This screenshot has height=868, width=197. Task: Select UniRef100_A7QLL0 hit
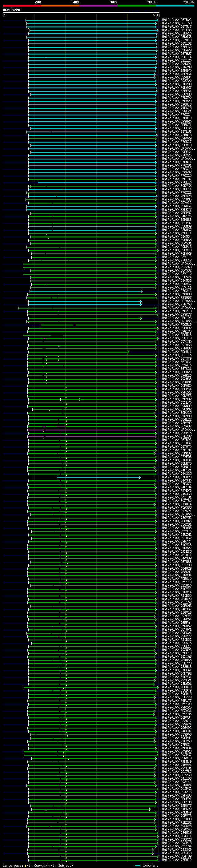(x=177, y=182)
